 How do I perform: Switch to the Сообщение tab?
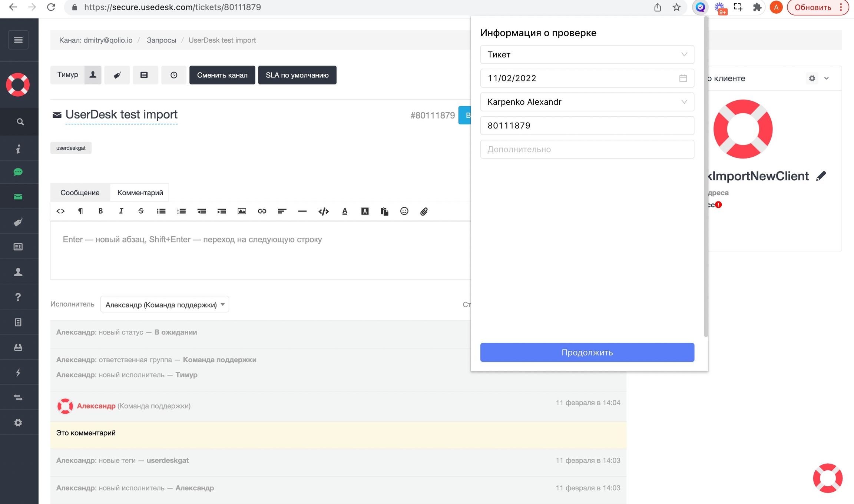click(80, 193)
